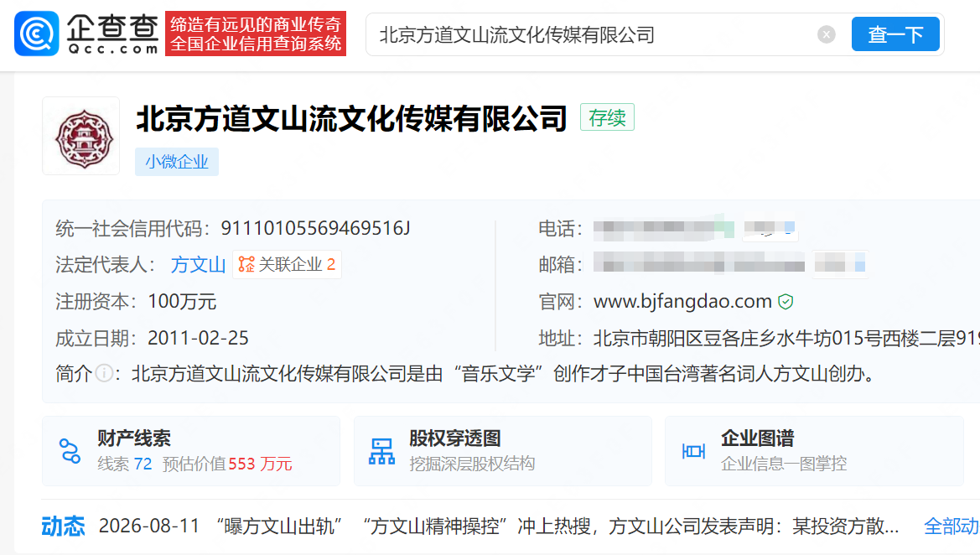Viewport: 980px width, 555px height.
Task: Click the 股权穿透图 hierarchy icon
Action: (381, 451)
